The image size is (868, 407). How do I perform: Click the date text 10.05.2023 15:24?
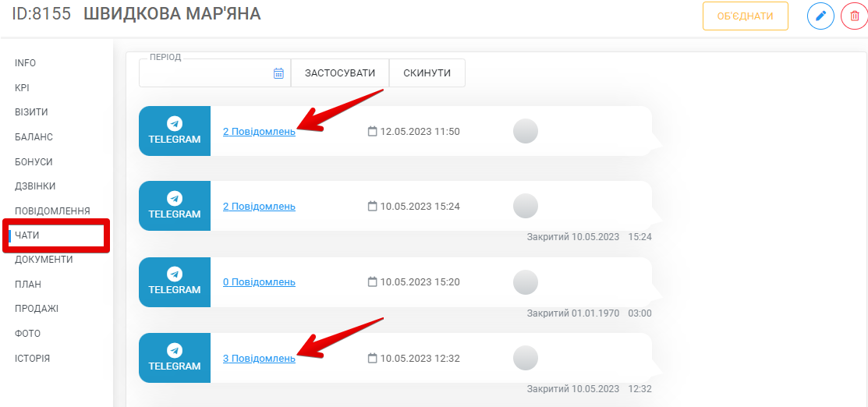420,206
